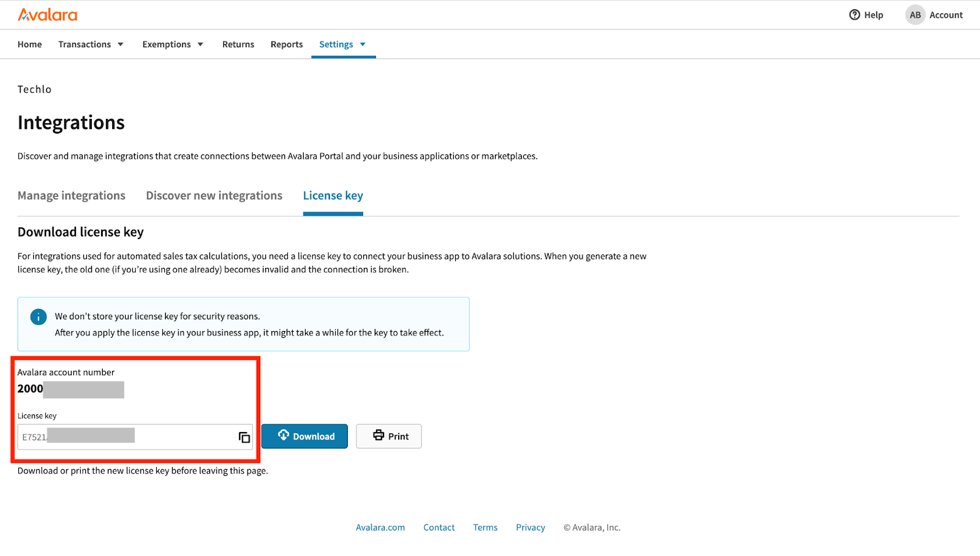Click the Avalara account number value

tap(70, 389)
